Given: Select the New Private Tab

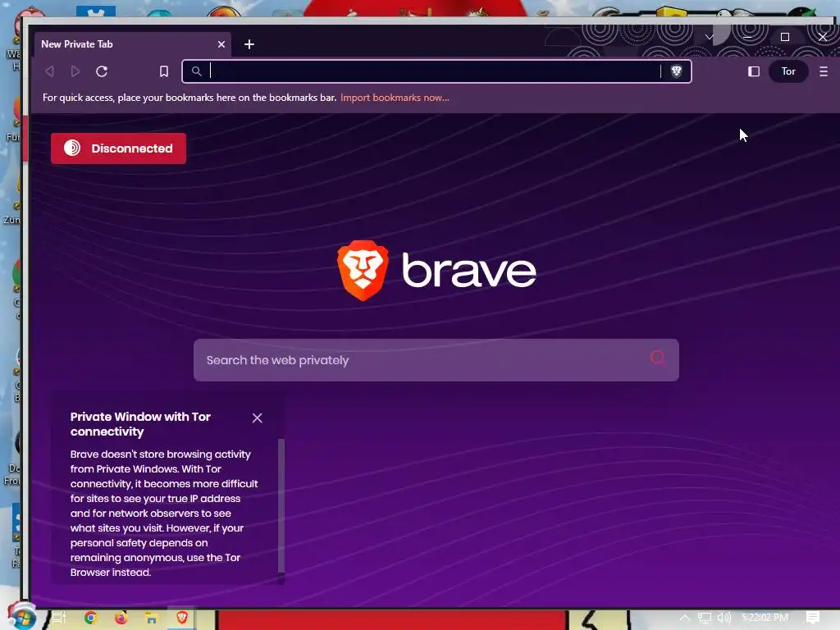Looking at the screenshot, I should (133, 44).
